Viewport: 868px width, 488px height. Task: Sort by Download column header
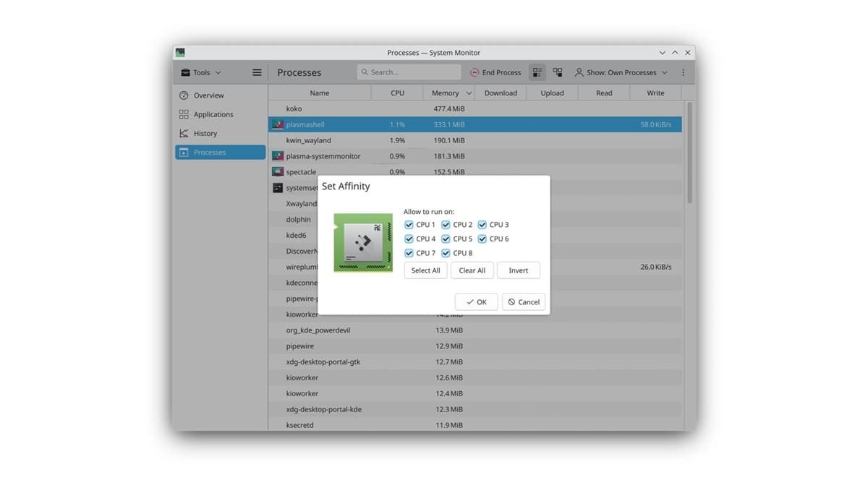coord(501,93)
